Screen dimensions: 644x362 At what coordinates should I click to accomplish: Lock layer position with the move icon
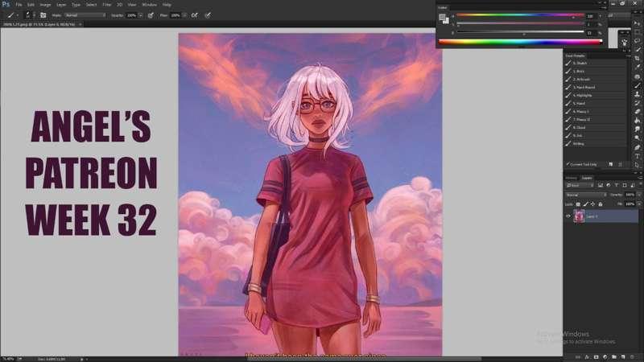tap(592, 204)
